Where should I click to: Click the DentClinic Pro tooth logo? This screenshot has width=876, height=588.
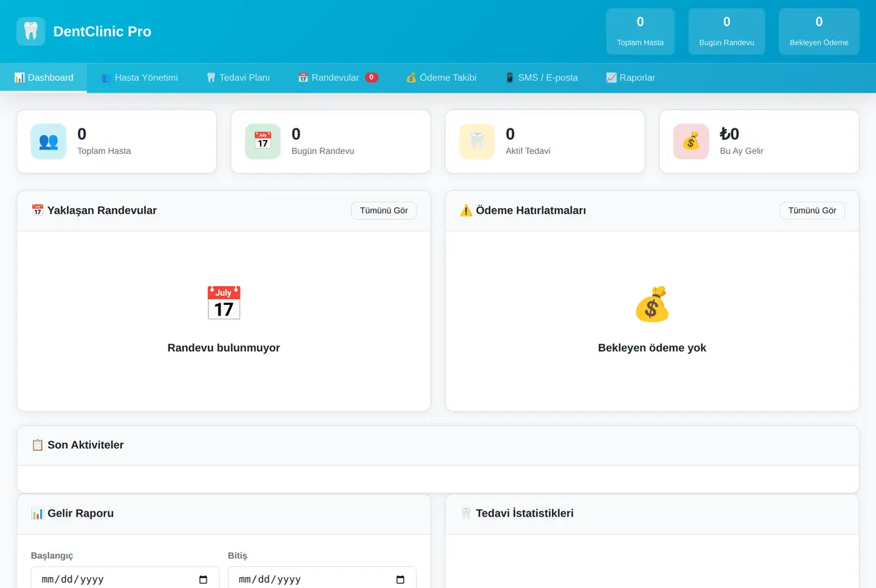pyautogui.click(x=31, y=31)
